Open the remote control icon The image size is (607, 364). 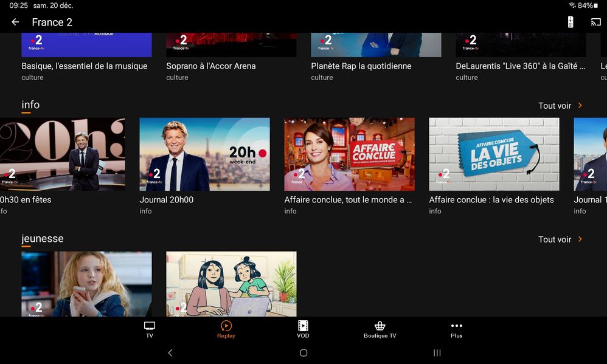coord(571,22)
